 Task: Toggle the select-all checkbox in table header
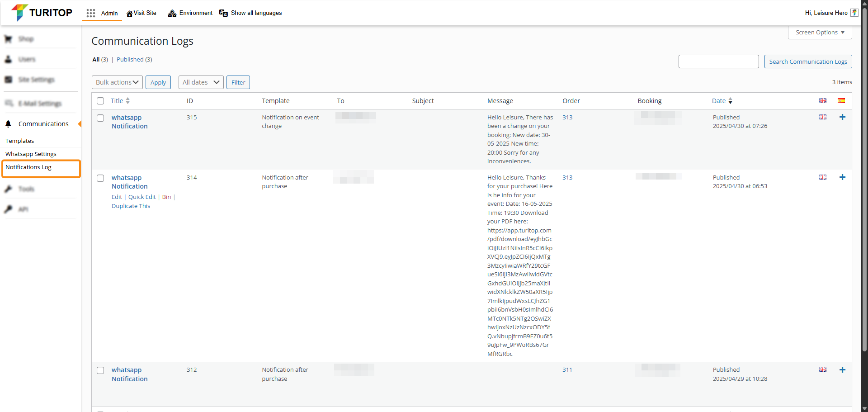point(100,101)
